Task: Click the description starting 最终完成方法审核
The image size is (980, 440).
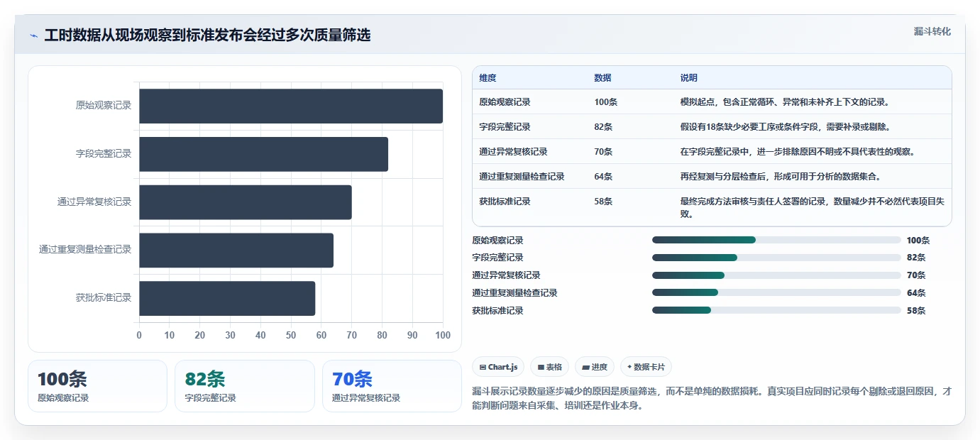Action: [x=812, y=207]
